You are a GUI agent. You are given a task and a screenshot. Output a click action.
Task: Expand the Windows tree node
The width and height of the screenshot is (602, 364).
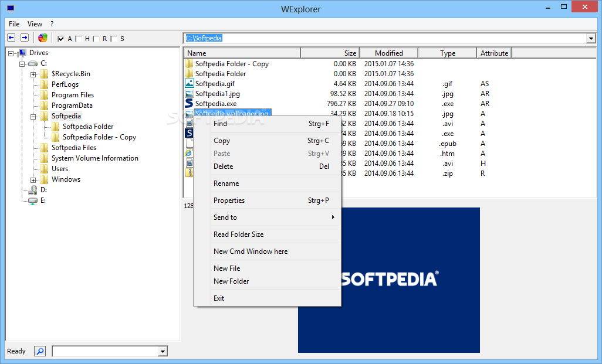coord(33,180)
